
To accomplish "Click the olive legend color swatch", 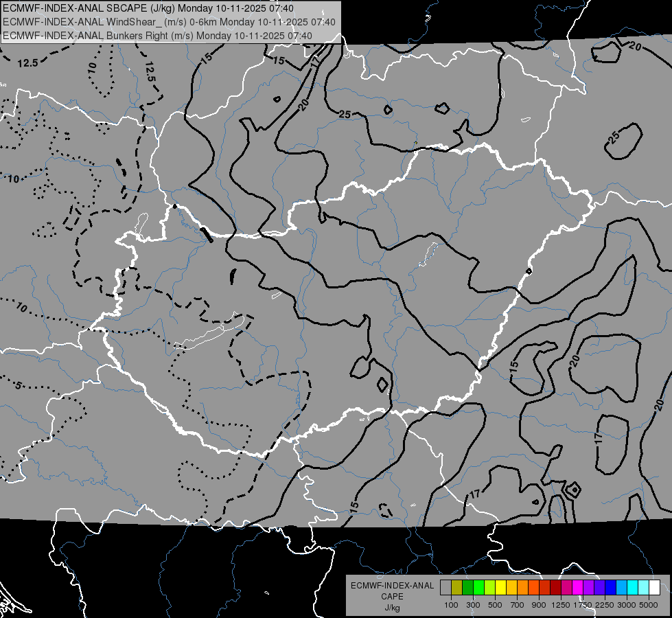I will click(456, 588).
